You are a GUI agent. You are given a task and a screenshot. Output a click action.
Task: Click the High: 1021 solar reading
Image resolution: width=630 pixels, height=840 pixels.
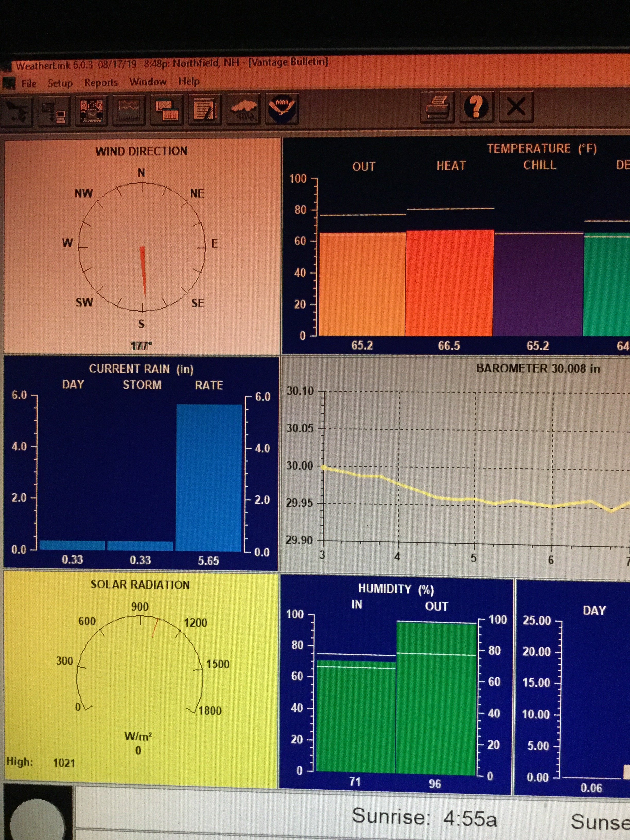(x=41, y=763)
